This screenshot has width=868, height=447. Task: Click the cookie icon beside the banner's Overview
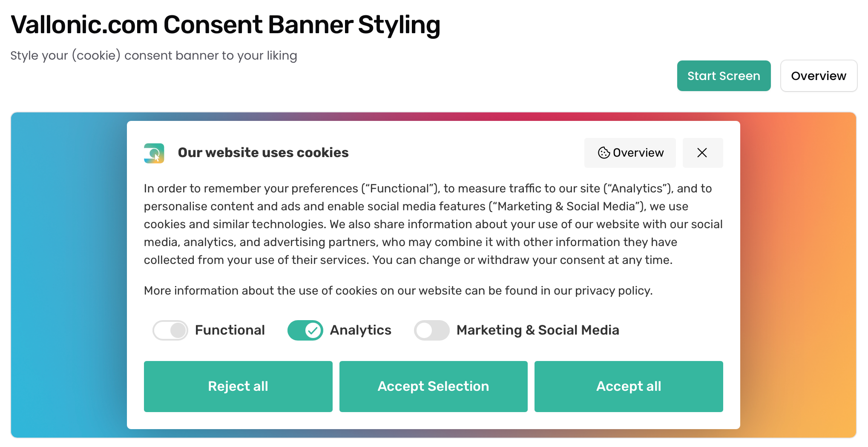pos(604,153)
